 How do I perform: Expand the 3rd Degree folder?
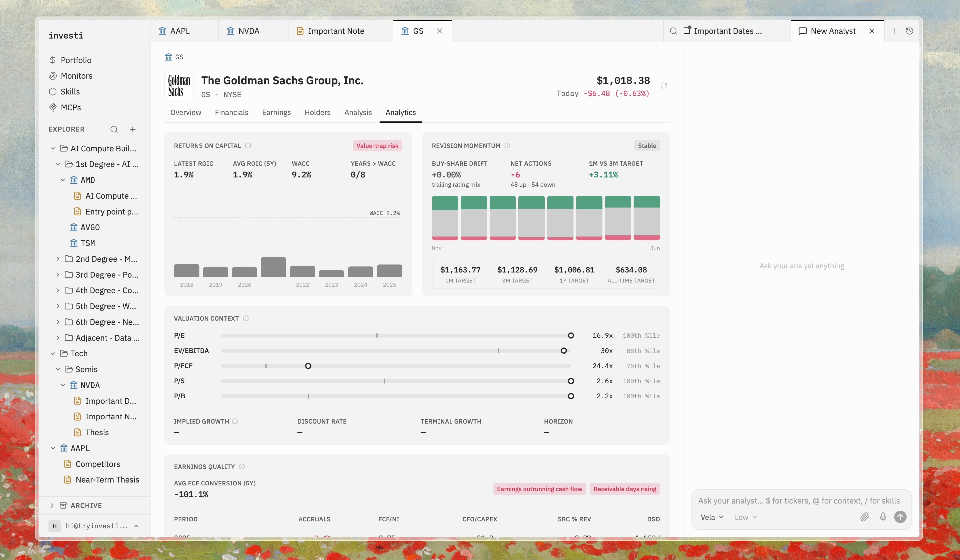[x=58, y=275]
